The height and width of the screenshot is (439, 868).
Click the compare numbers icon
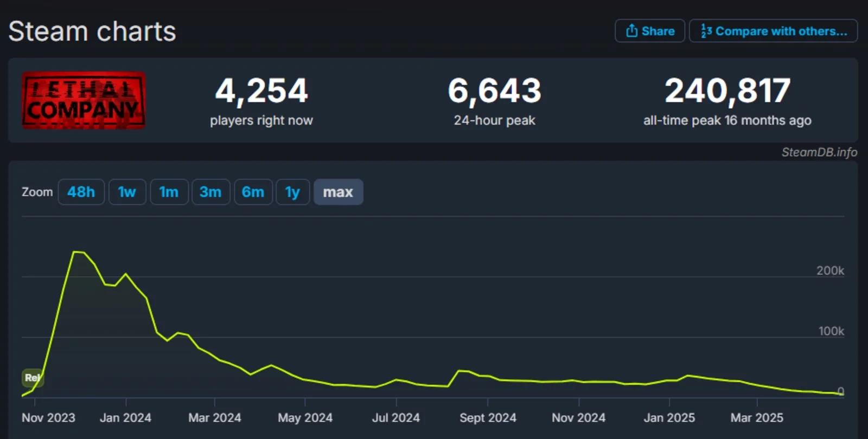tap(706, 31)
